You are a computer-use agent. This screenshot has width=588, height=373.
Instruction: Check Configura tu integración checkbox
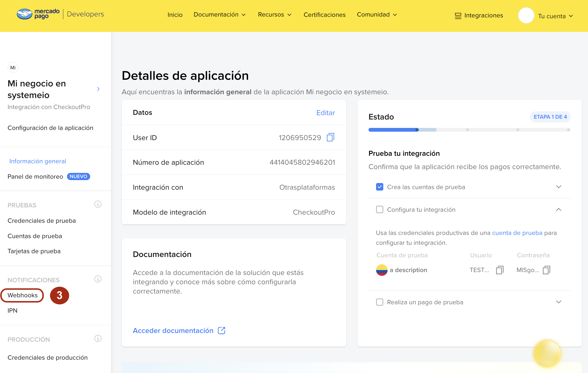pyautogui.click(x=380, y=209)
